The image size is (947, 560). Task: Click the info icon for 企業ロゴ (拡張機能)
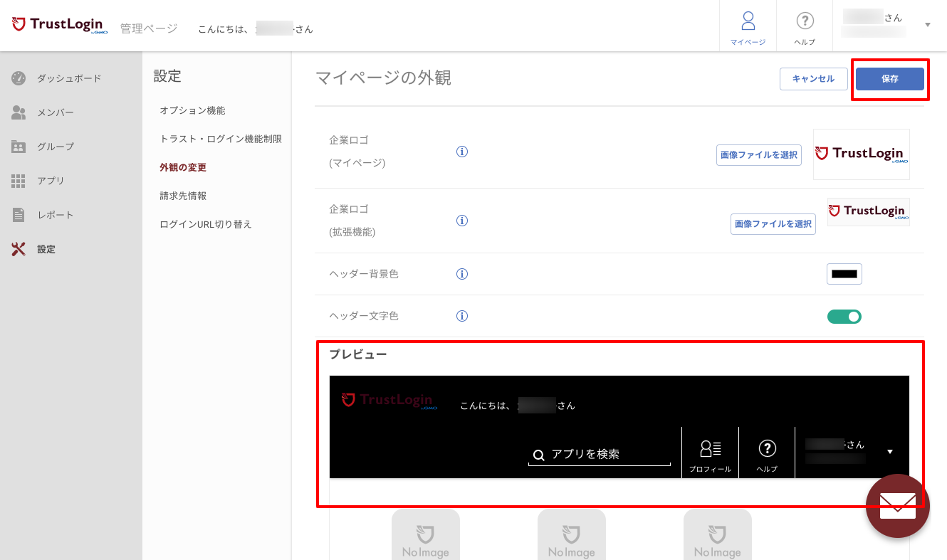click(461, 221)
